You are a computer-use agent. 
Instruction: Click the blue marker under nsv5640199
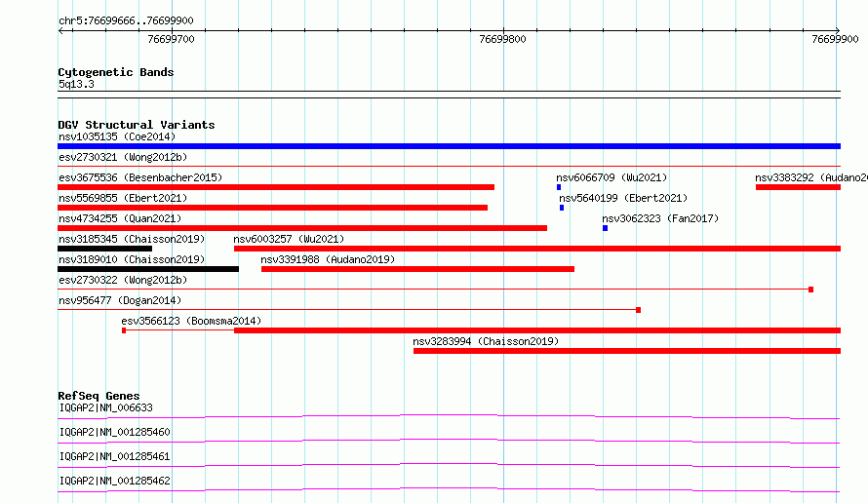point(562,208)
